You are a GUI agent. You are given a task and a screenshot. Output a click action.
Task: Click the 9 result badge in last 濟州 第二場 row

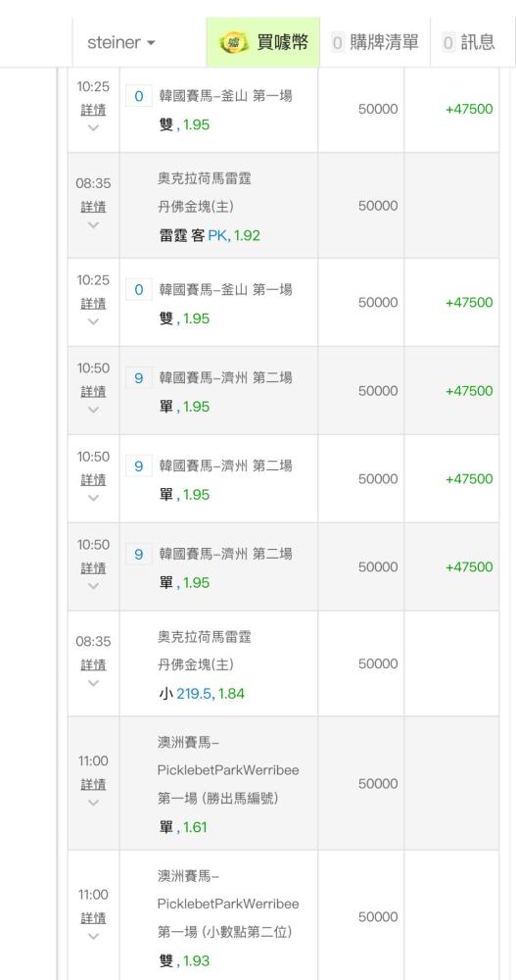(139, 555)
